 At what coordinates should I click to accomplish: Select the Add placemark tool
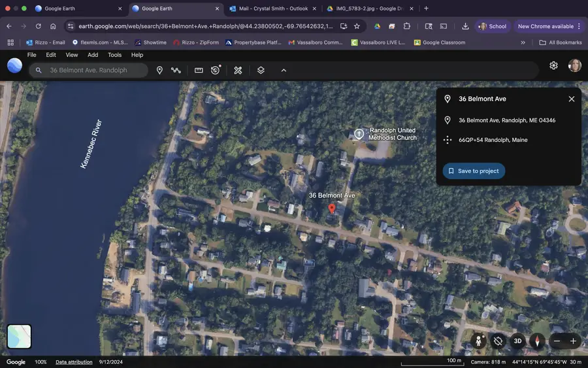pos(159,70)
